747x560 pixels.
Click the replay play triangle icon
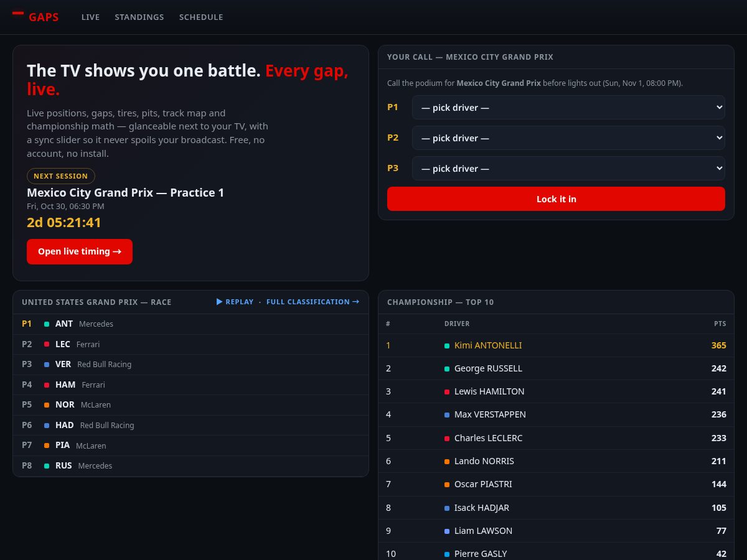click(x=219, y=302)
